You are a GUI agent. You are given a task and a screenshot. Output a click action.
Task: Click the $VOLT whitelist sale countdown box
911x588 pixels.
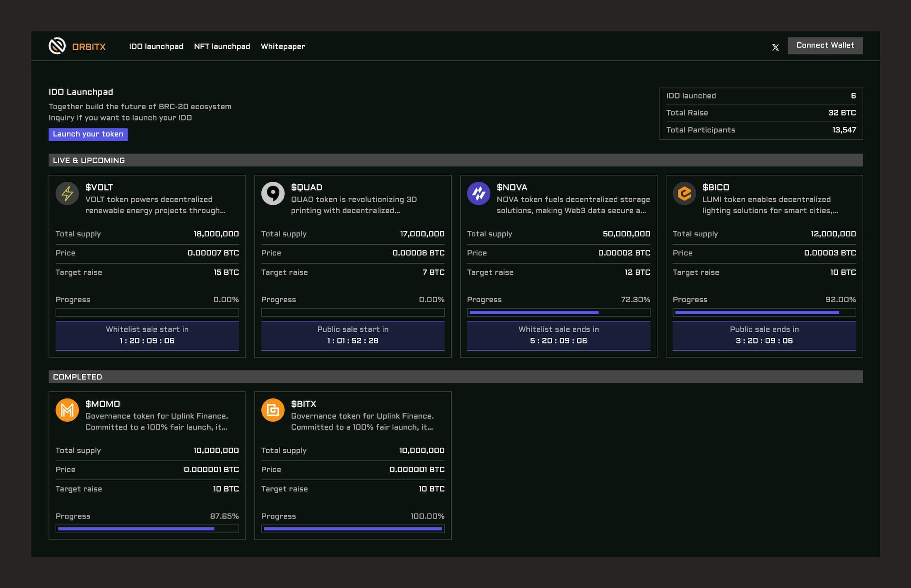click(x=147, y=335)
